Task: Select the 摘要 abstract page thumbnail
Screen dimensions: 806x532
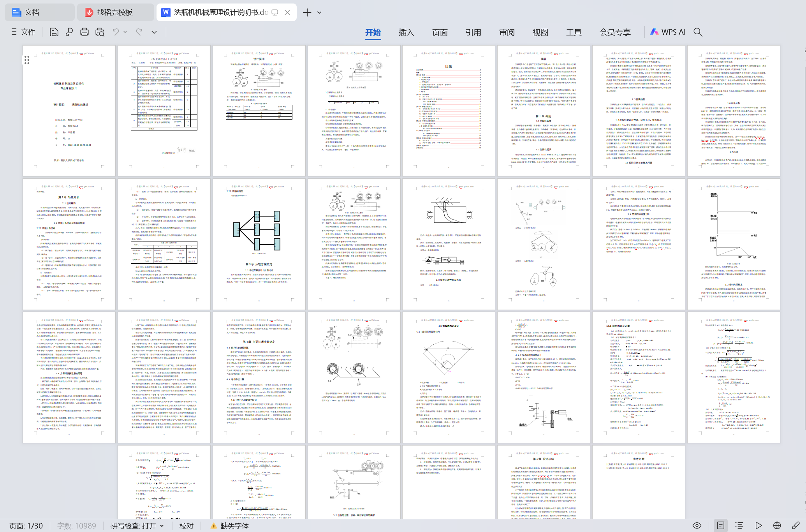Action: click(x=544, y=111)
